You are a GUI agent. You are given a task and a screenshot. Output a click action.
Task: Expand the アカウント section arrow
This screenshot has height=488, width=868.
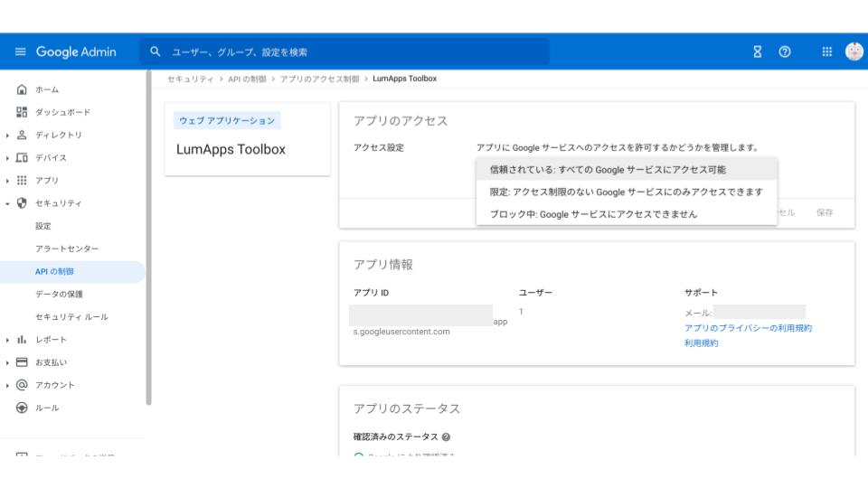click(7, 385)
